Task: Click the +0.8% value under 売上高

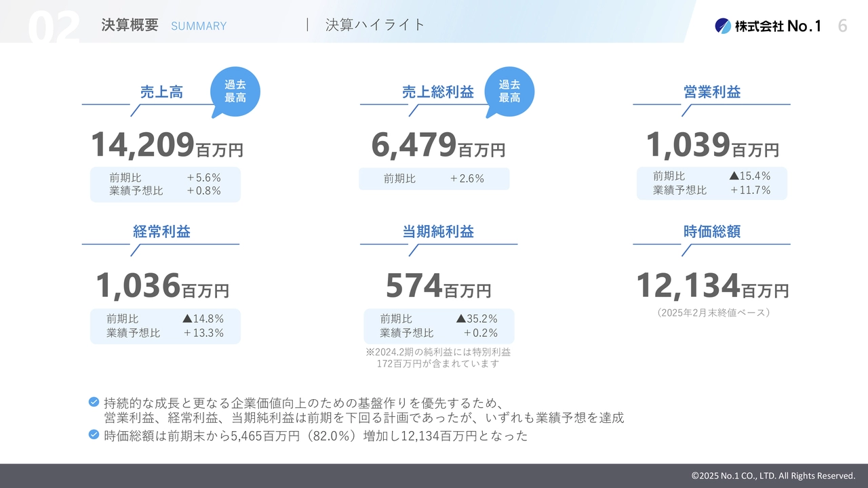Action: pos(203,190)
